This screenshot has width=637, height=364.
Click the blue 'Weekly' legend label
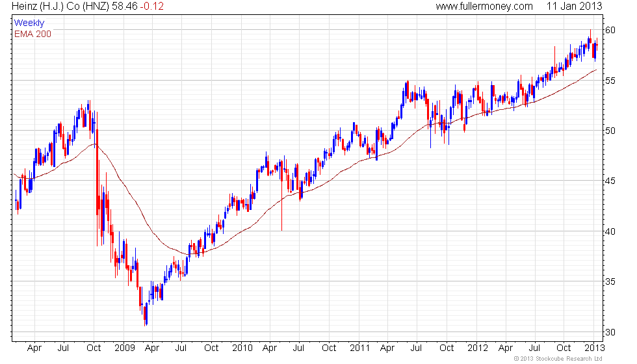pyautogui.click(x=29, y=23)
